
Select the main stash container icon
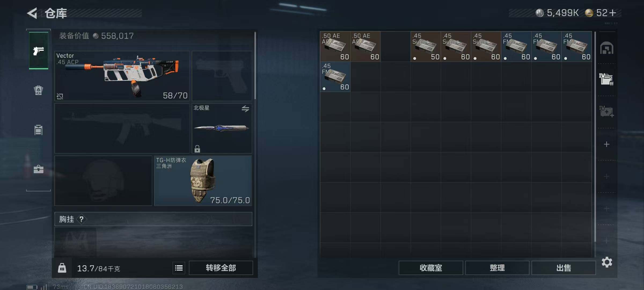coord(607,48)
